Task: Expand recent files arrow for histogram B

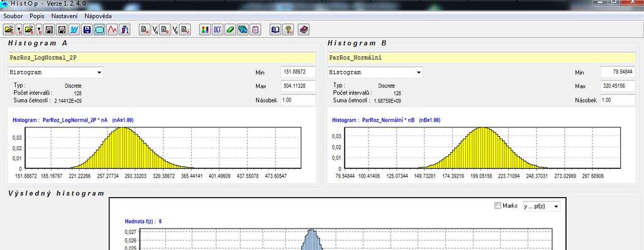Action: coord(39,30)
